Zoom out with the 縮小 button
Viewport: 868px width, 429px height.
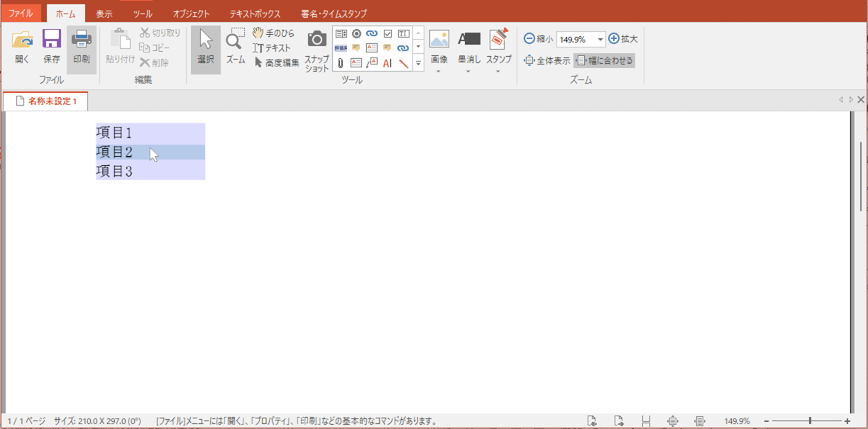tap(538, 39)
